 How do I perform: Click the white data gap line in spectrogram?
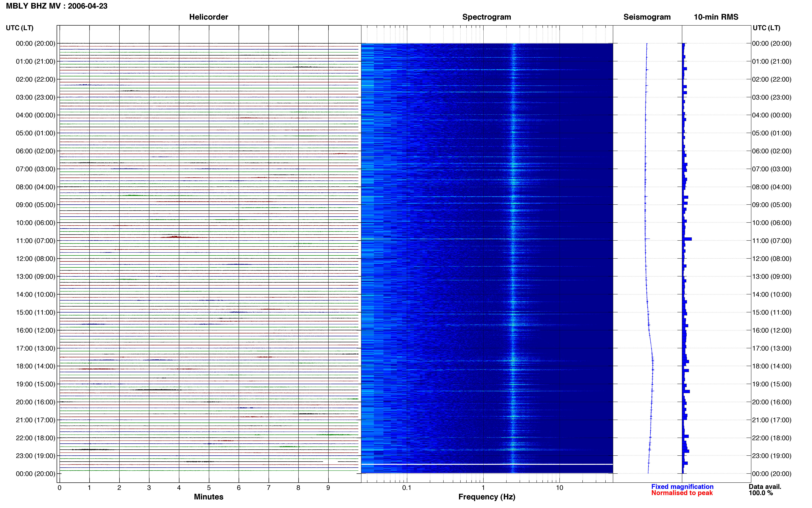pos(487,464)
